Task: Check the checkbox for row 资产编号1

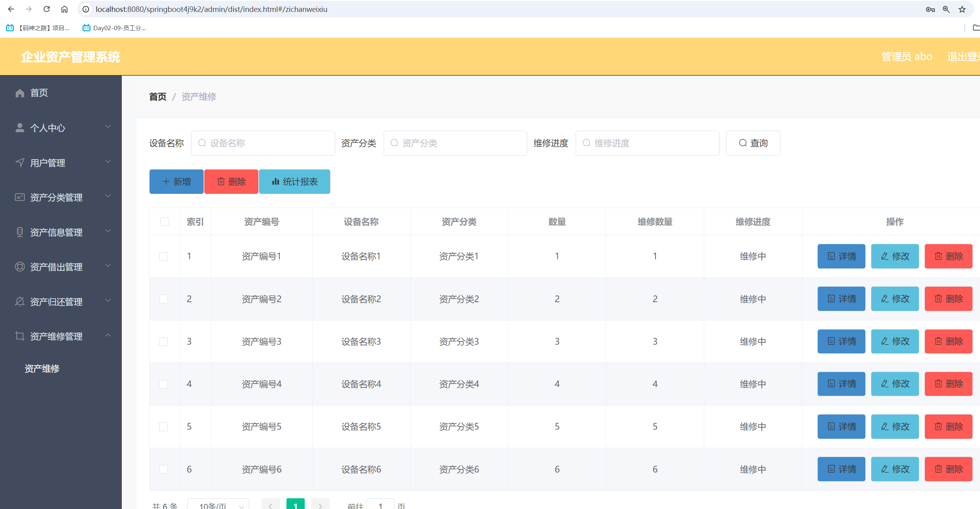Action: coord(163,256)
